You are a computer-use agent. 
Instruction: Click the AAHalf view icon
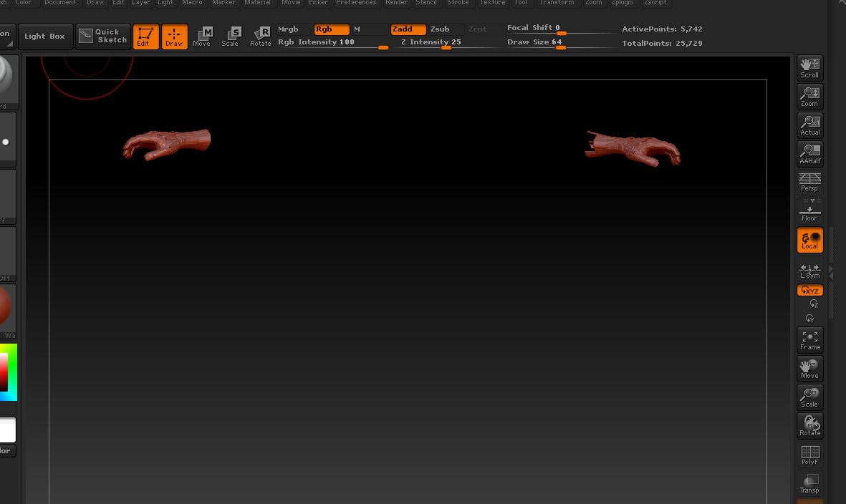[x=809, y=154]
